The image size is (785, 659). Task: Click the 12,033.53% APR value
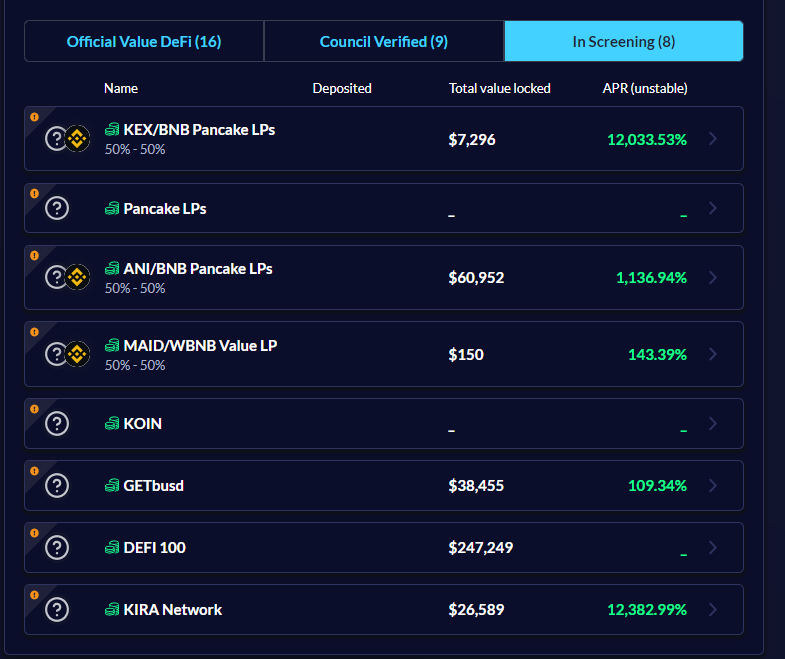[x=647, y=139]
